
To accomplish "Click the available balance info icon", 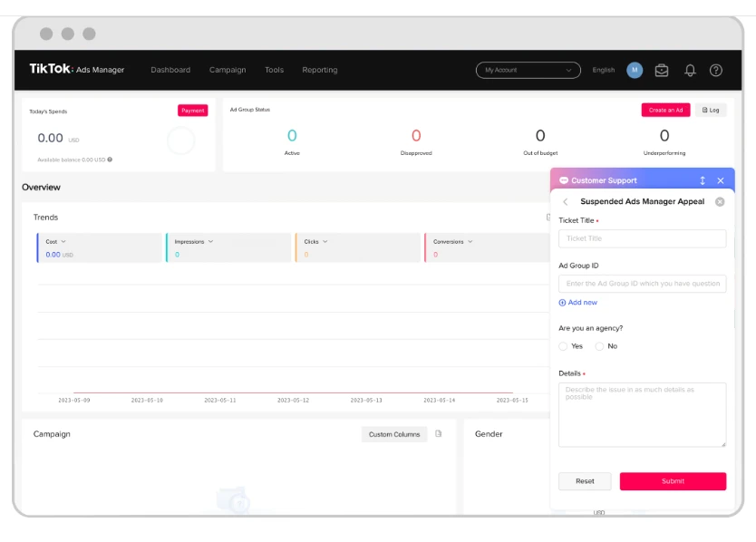I will (x=110, y=160).
